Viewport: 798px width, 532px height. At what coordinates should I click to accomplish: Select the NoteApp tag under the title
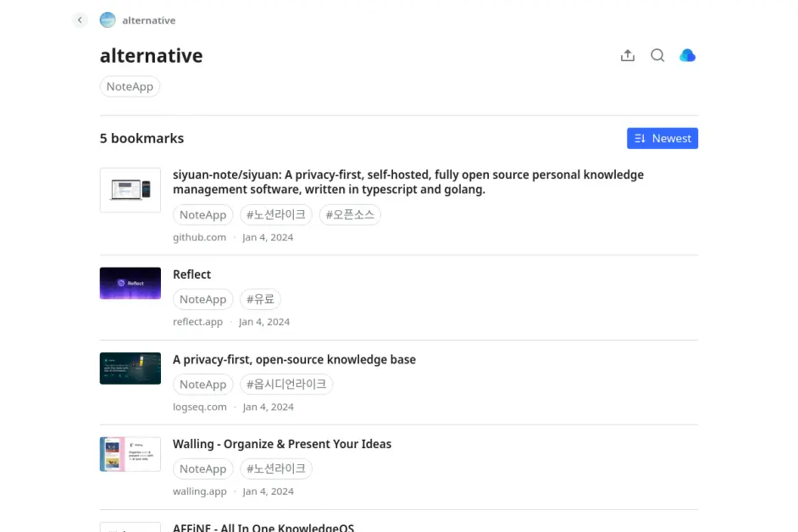[x=130, y=86]
